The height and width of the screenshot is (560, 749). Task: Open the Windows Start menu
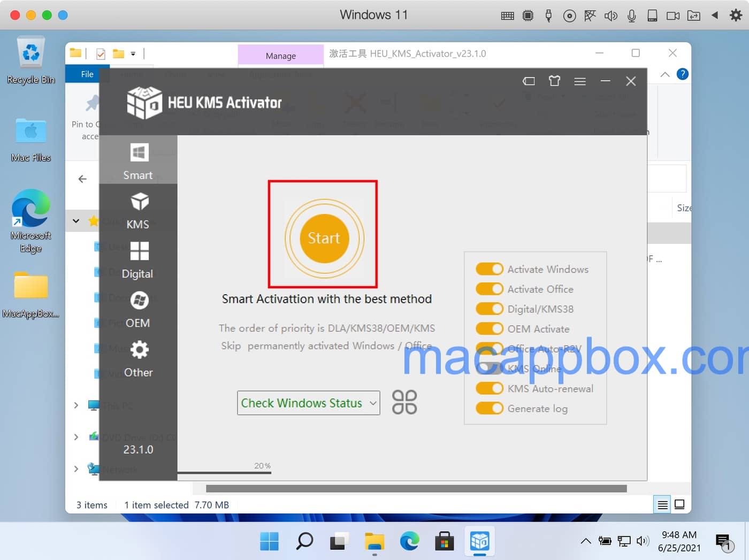(269, 541)
